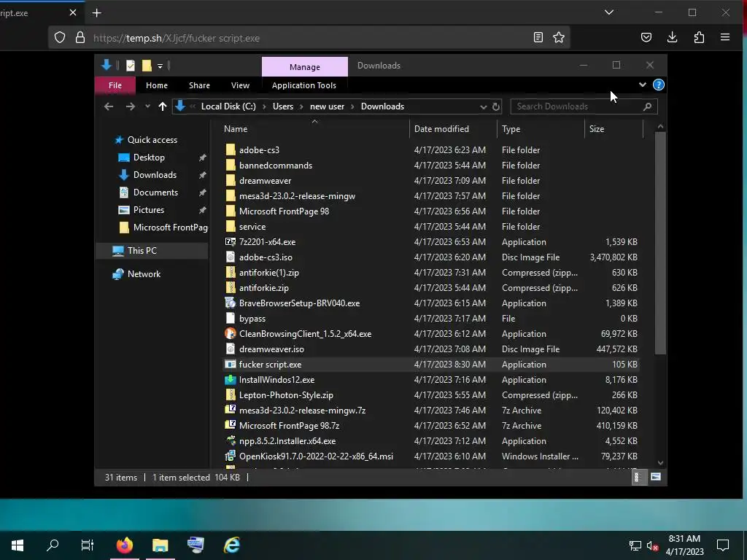This screenshot has width=747, height=560.
Task: Open Internet Explorer from taskbar
Action: point(232,545)
